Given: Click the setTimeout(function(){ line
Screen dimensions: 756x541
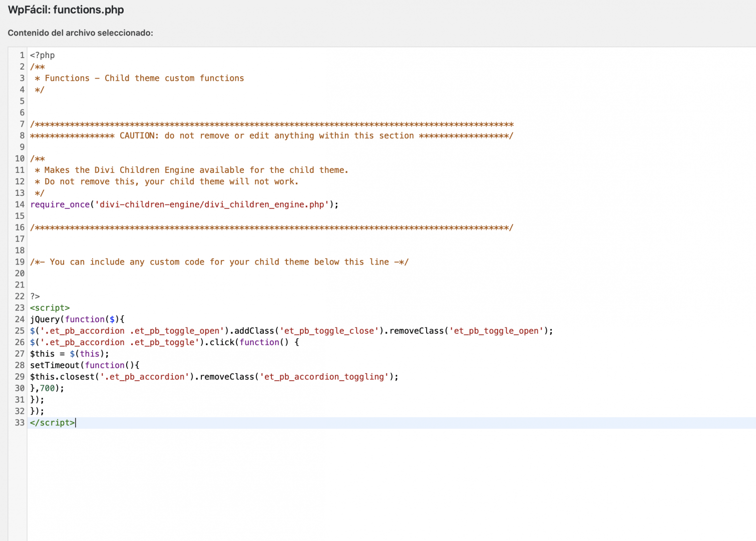Looking at the screenshot, I should (85, 366).
